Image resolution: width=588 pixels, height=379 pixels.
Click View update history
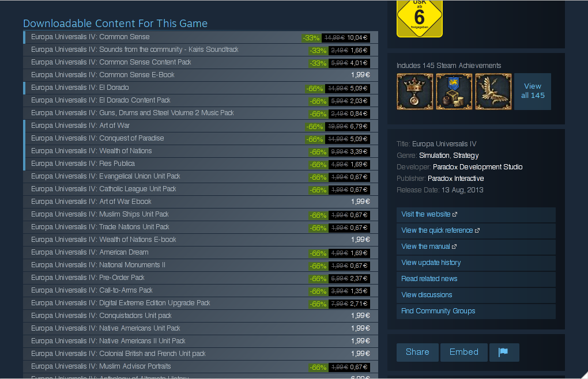(x=476, y=263)
